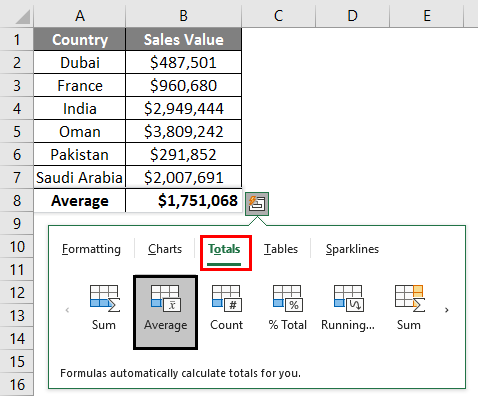The image size is (478, 396).
Task: Show next totals options with right arrow
Action: point(447,310)
